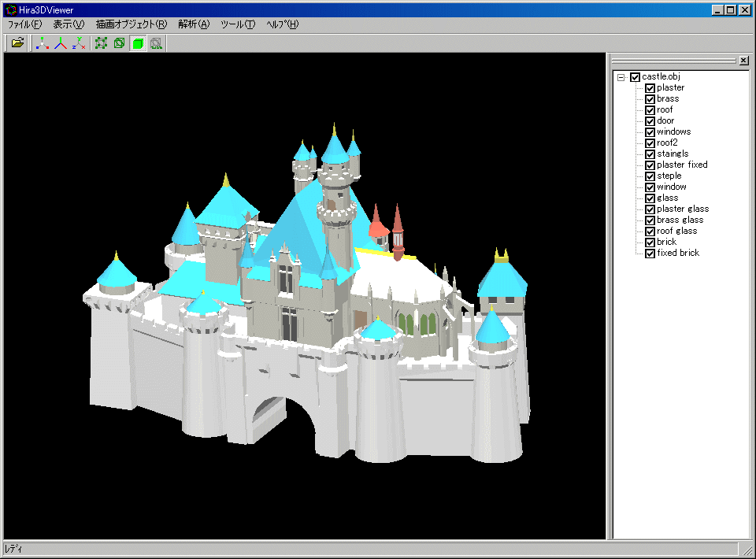Minimize the Hira3DViewer window

point(717,10)
